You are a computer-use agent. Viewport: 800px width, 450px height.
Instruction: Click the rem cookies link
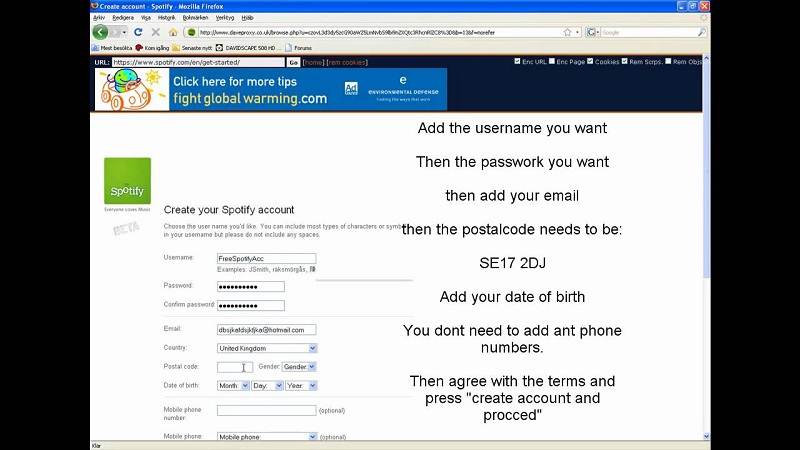(347, 62)
